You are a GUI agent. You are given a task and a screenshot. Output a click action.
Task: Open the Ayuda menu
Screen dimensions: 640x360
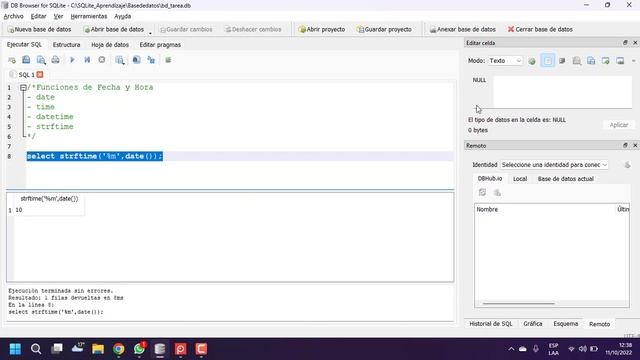(122, 16)
